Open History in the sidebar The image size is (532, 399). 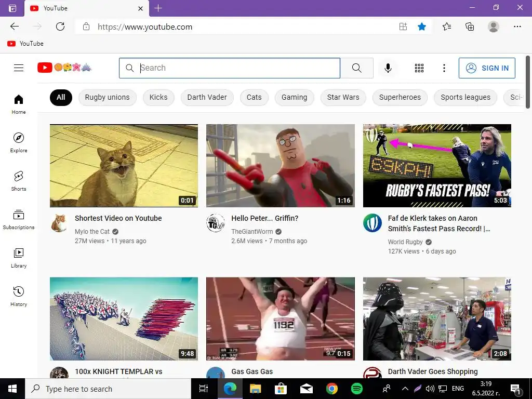click(x=19, y=296)
